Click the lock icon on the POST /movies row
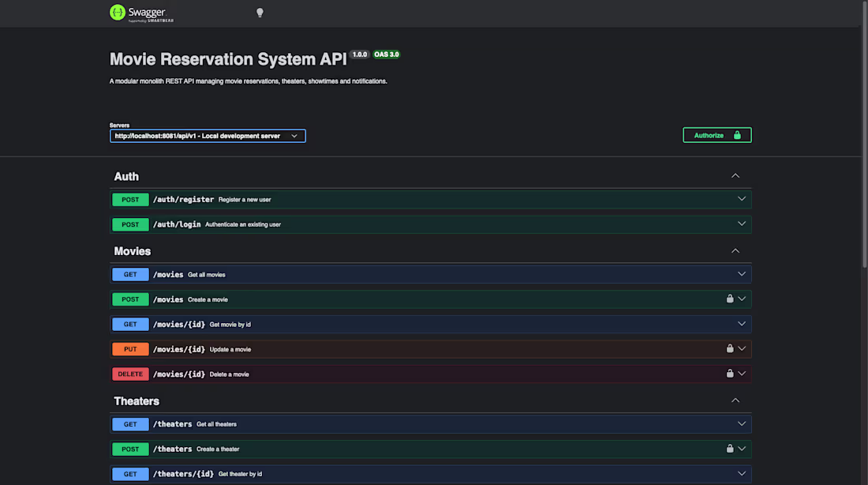 730,299
